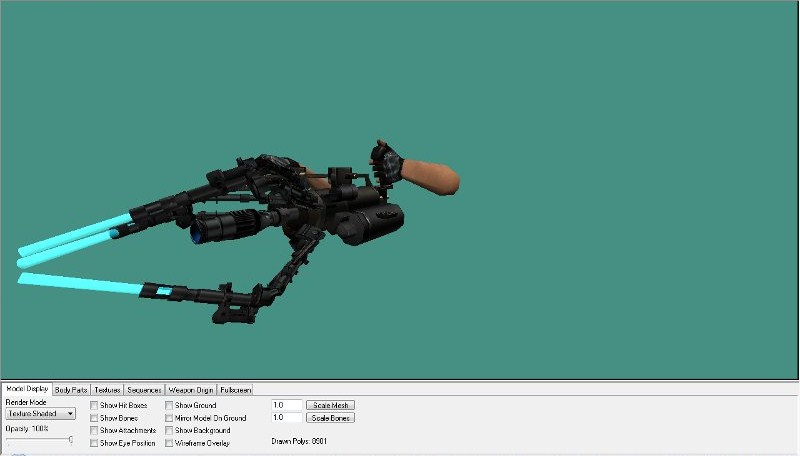The image size is (800, 456).
Task: Tick Mirror Model On Ground checkbox
Action: coord(170,418)
